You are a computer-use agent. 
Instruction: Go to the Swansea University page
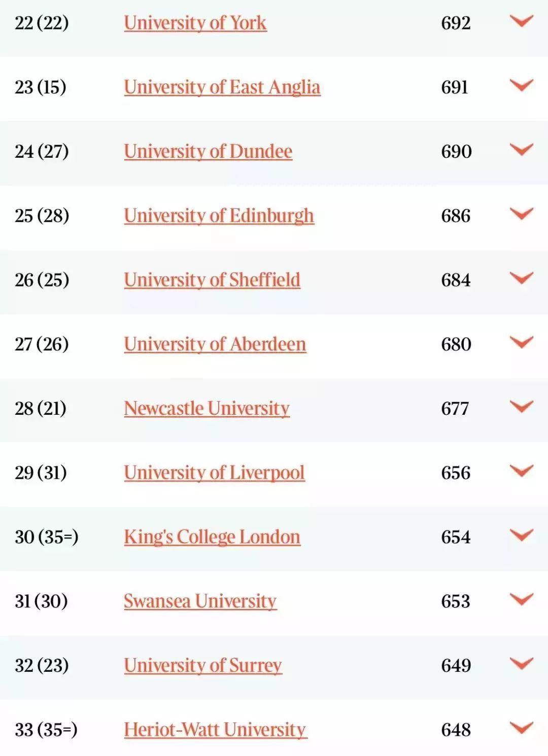[x=200, y=601]
